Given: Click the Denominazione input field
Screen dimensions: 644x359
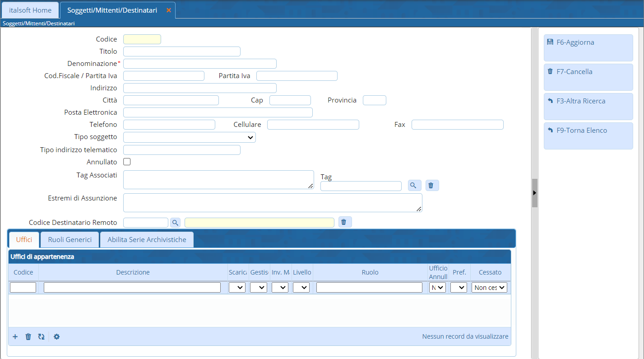Looking at the screenshot, I should (199, 64).
